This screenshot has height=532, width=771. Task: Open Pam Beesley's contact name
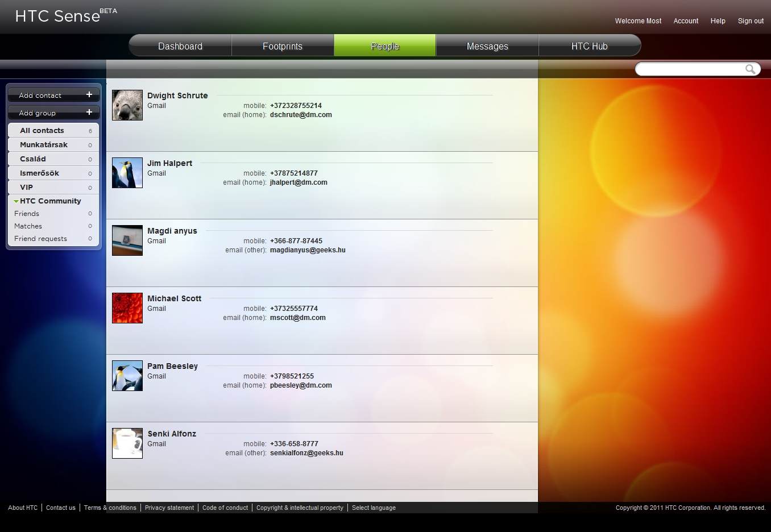click(172, 366)
